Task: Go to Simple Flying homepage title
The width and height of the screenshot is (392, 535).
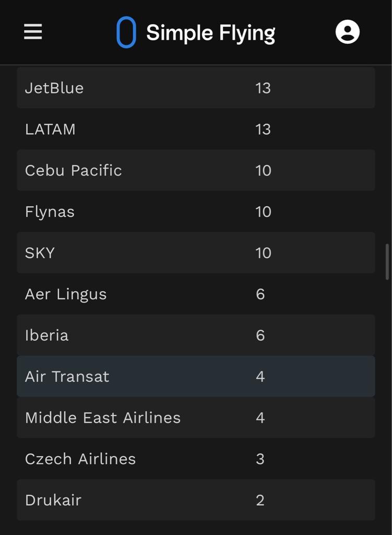Action: click(x=211, y=33)
